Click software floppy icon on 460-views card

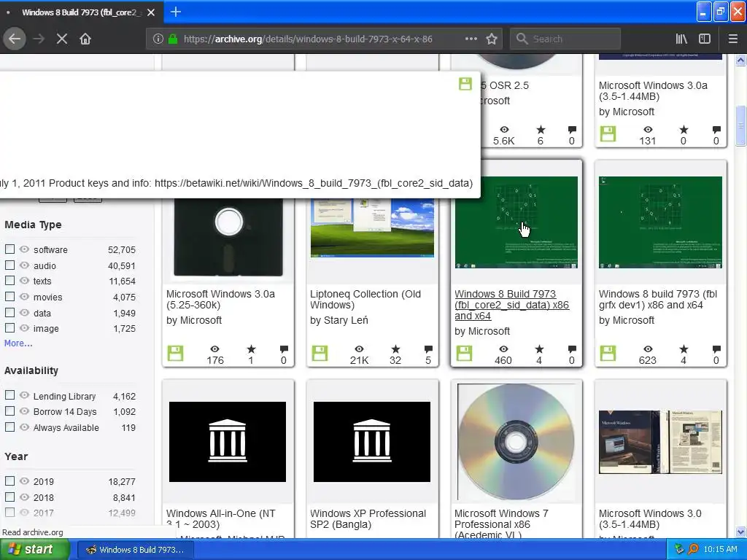click(464, 354)
